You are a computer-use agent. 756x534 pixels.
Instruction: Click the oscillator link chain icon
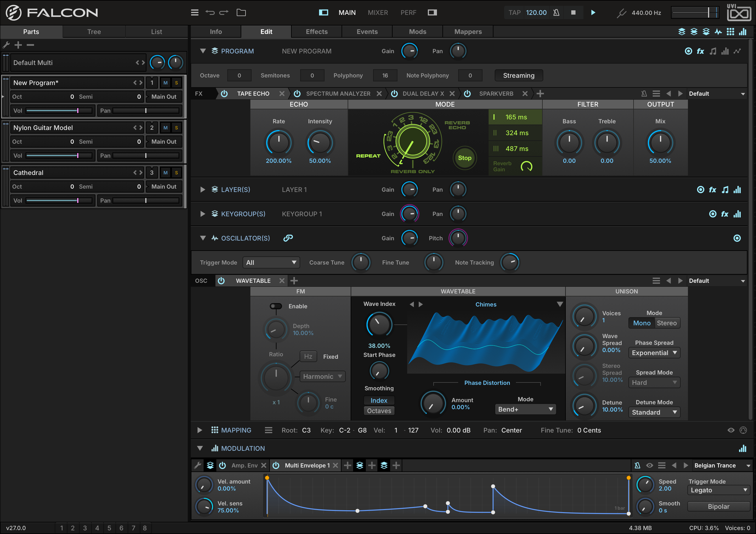(x=288, y=238)
